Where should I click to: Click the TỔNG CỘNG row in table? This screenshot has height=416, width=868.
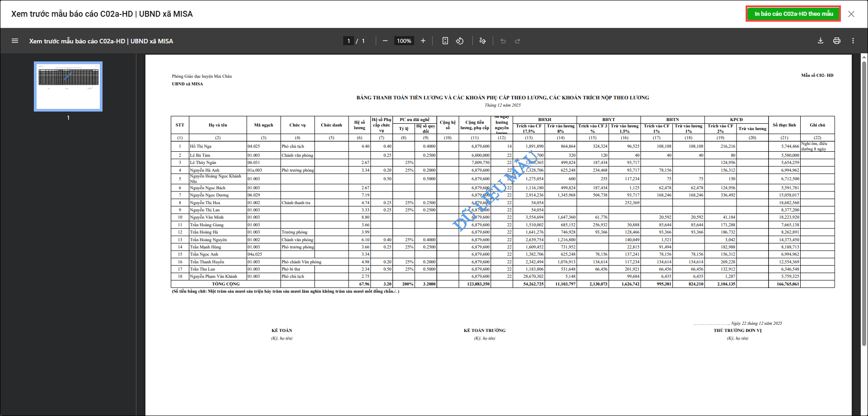[x=226, y=284]
